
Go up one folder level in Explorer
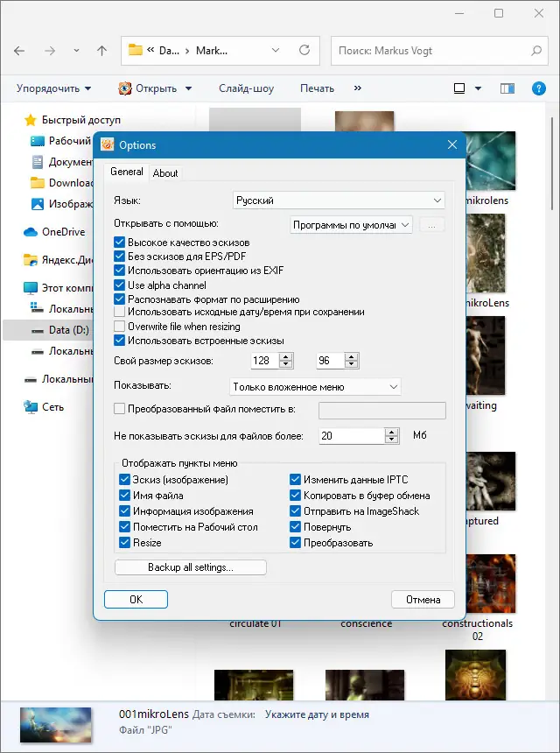[101, 51]
